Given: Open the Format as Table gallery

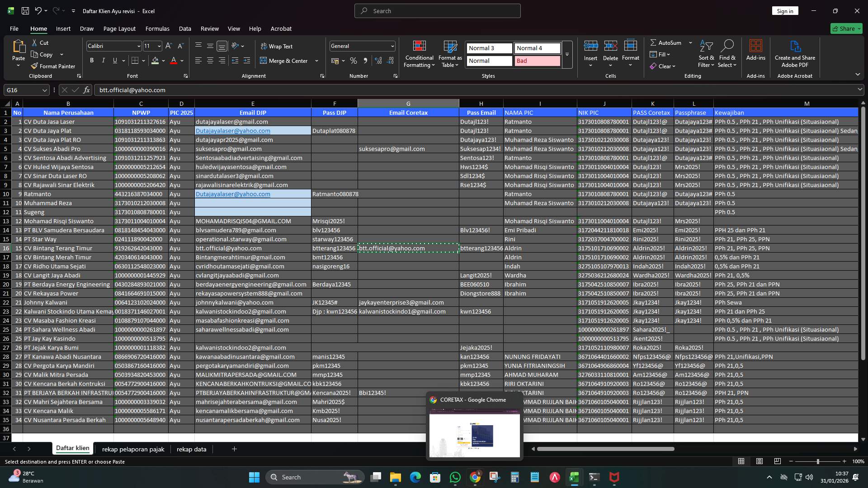Looking at the screenshot, I should tap(450, 53).
